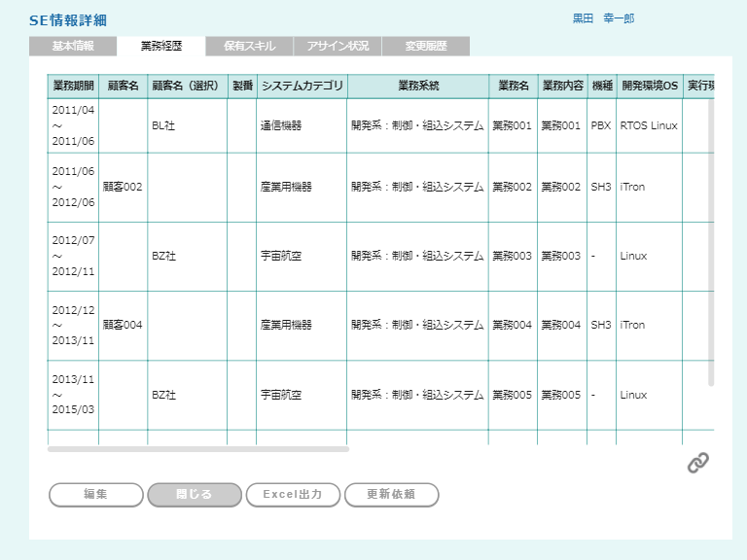Image resolution: width=747 pixels, height=560 pixels.
Task: Click the RTOS Linux cell
Action: (649, 126)
